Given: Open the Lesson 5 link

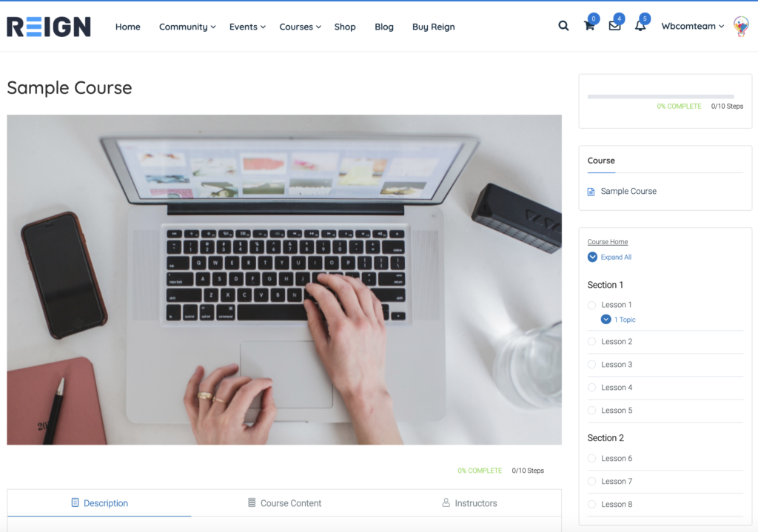Looking at the screenshot, I should tap(617, 410).
